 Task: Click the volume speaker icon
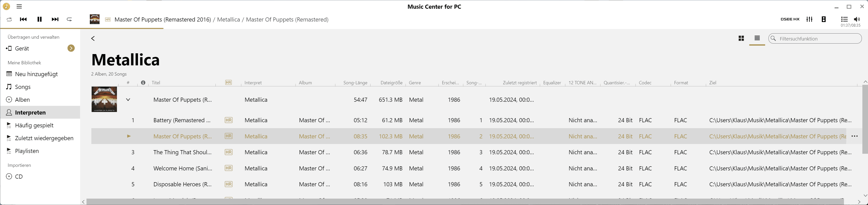point(857,19)
